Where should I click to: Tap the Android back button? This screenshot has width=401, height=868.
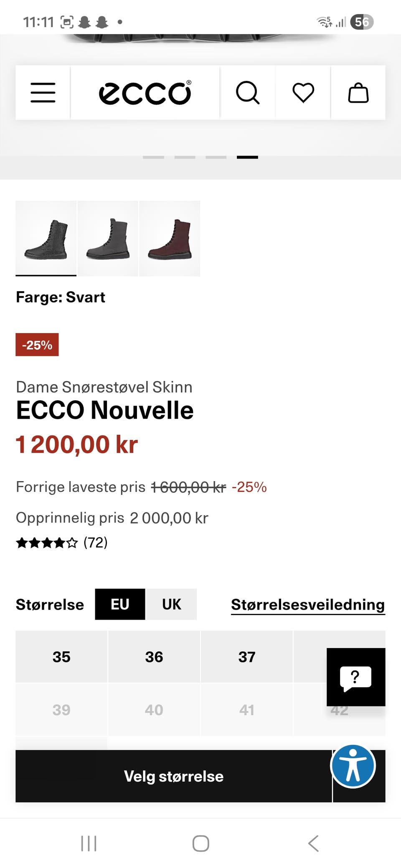point(313,843)
